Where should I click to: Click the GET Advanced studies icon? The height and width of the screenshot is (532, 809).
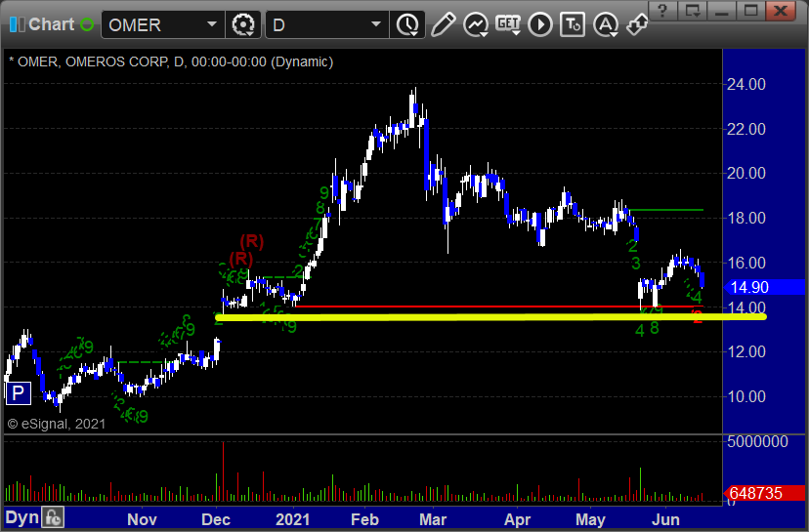(508, 24)
